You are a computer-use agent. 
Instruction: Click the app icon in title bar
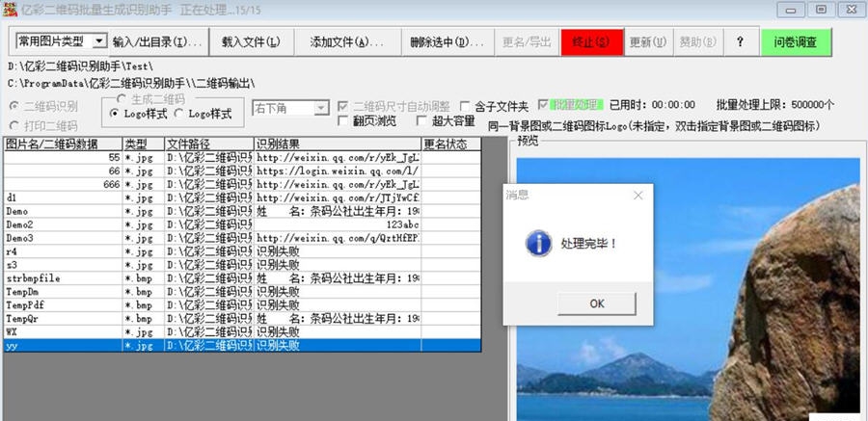[9, 10]
